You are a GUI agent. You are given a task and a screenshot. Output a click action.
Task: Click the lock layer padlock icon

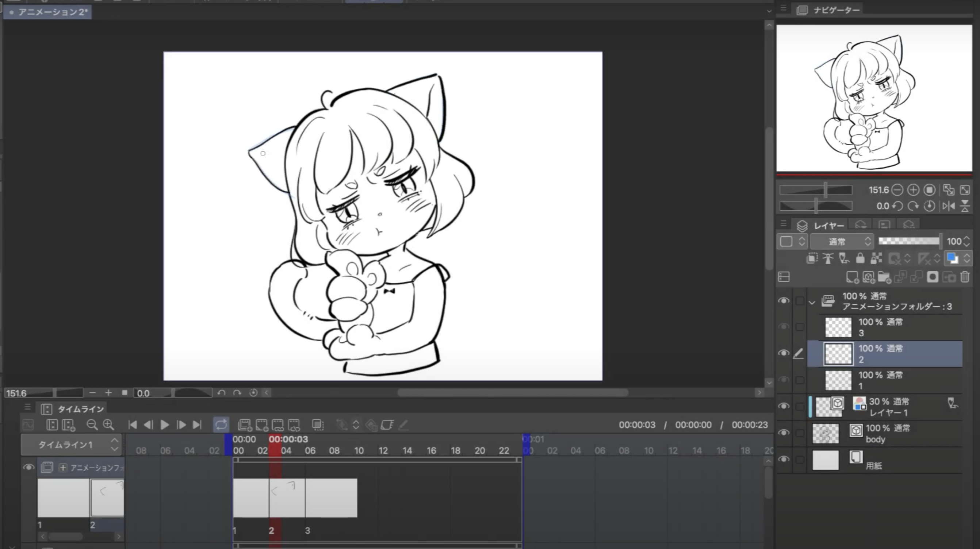click(x=860, y=259)
